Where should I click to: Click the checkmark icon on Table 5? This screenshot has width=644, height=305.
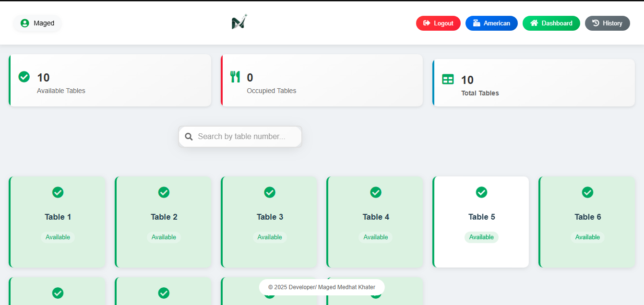[x=481, y=192]
